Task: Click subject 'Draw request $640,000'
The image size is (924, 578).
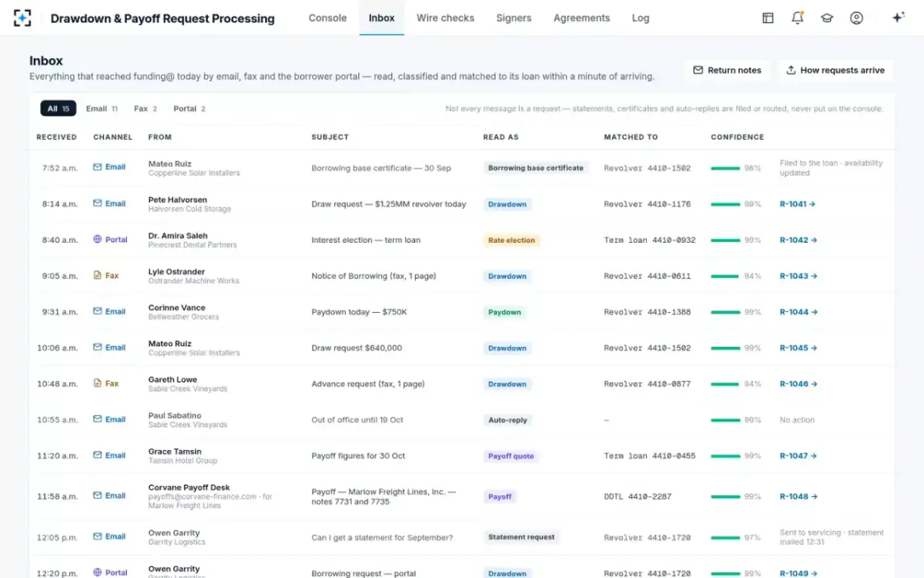Action: 357,348
